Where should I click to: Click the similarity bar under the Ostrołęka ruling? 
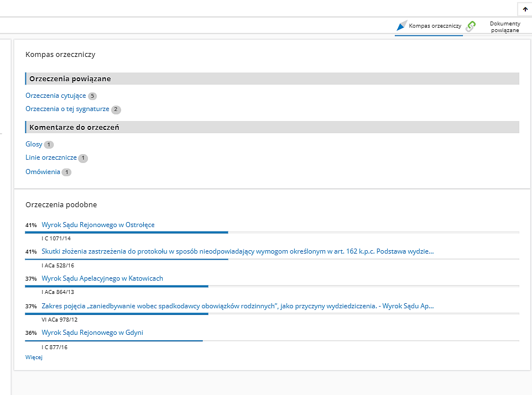tap(127, 233)
